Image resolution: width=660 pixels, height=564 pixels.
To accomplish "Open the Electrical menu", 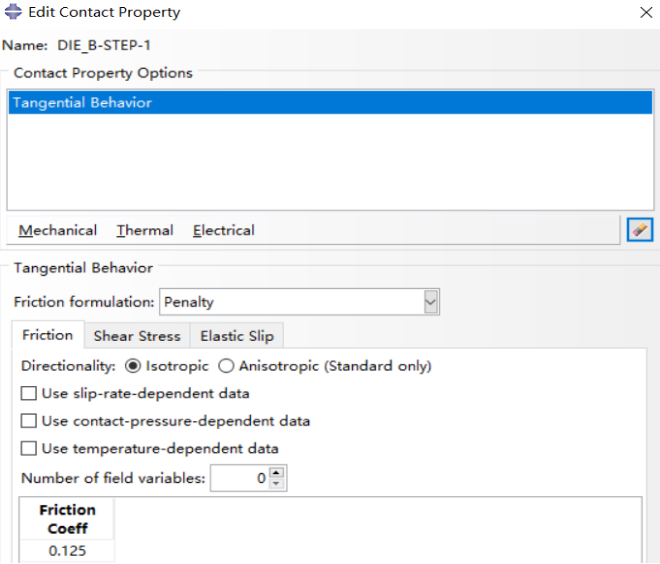I will pyautogui.click(x=224, y=230).
